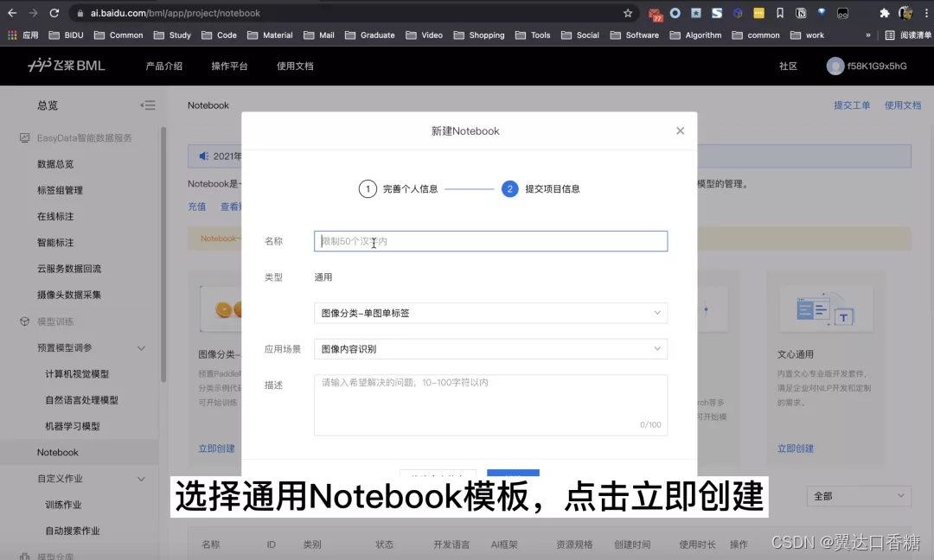Collapse the left sidebar navigation
Viewport: 934px width, 560px height.
(148, 105)
